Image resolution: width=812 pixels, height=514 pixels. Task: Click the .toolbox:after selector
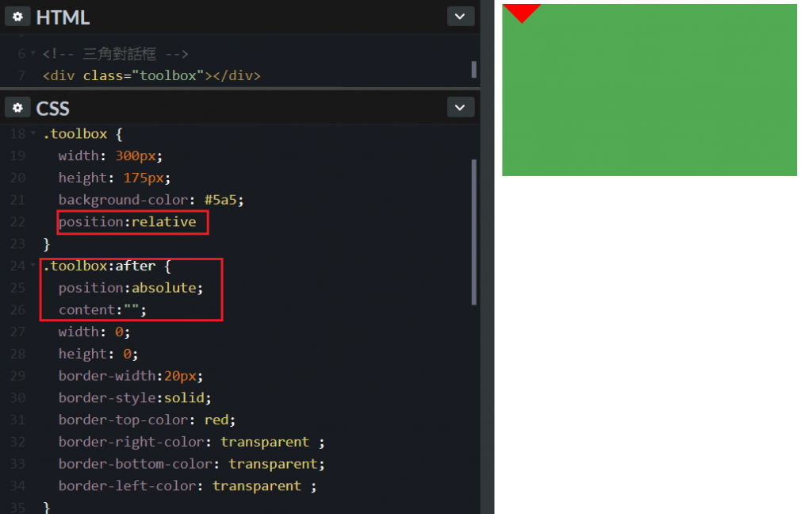(x=99, y=266)
